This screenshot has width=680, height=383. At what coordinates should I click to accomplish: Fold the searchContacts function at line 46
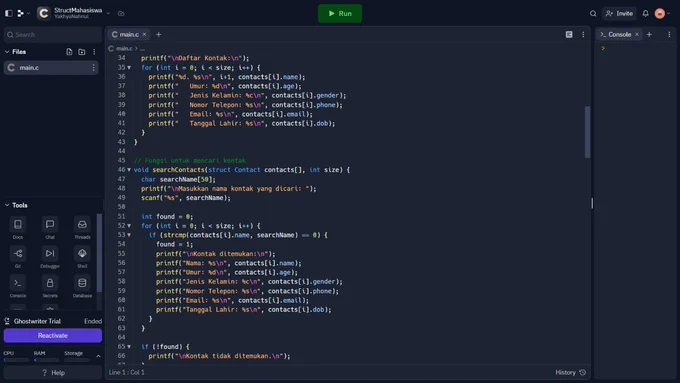tap(129, 170)
